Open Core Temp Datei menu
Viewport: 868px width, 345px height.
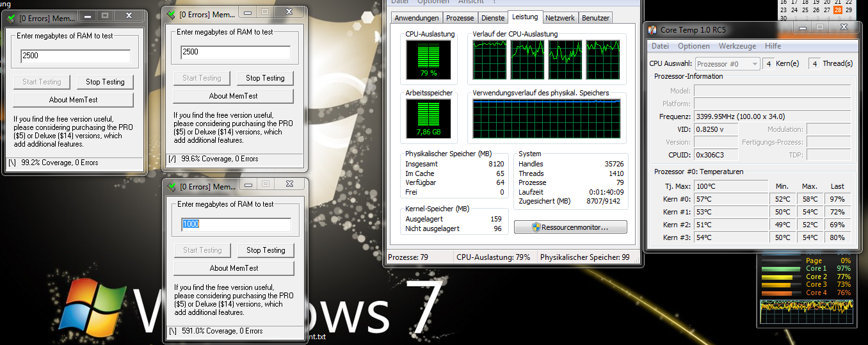click(x=660, y=46)
